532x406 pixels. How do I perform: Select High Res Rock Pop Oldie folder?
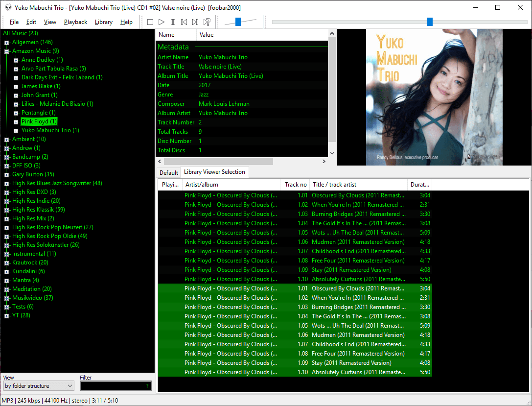[49, 236]
